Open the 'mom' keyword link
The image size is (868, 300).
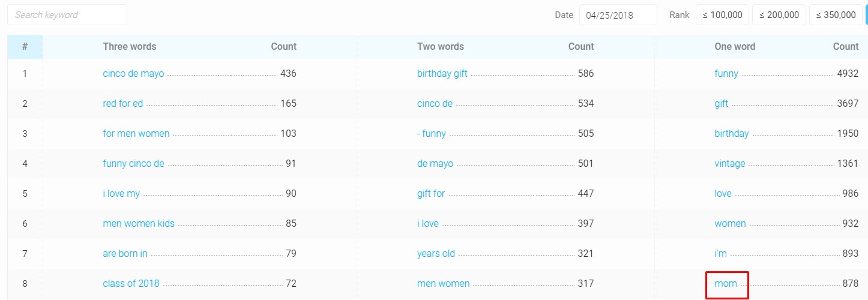[726, 284]
